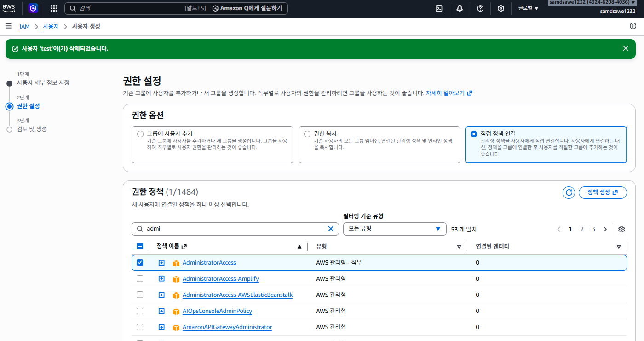Uncheck the AdministratorAccess policy checkbox

(140, 262)
